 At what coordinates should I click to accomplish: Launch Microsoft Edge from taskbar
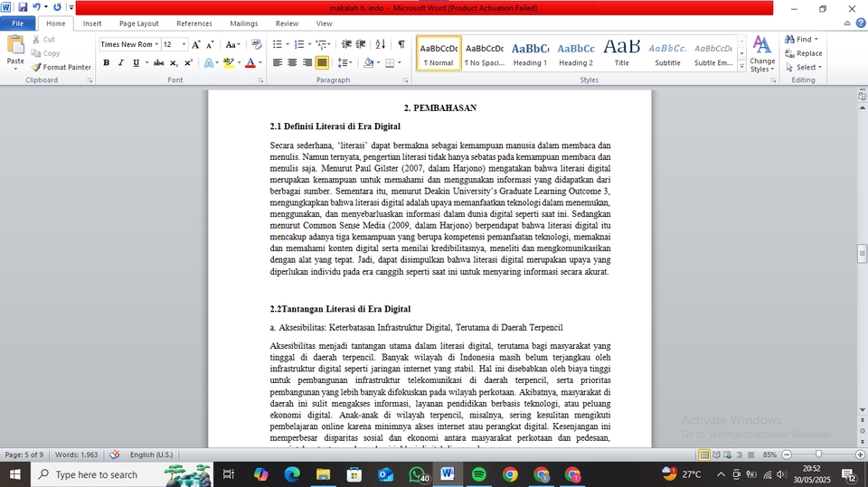292,474
